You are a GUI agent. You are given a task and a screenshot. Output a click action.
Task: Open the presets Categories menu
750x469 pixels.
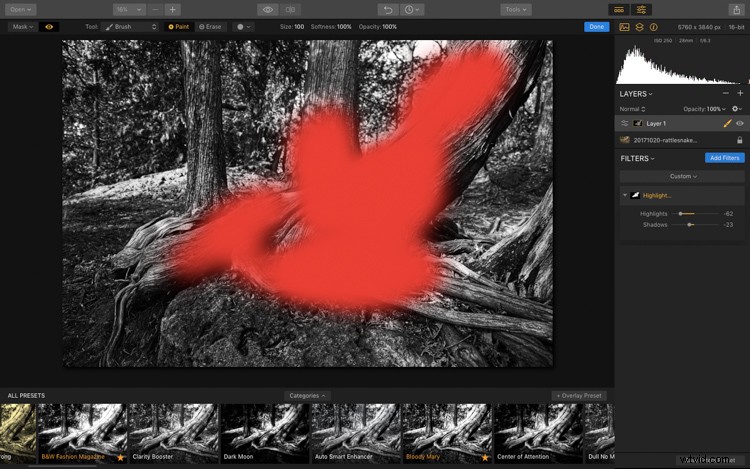[307, 396]
